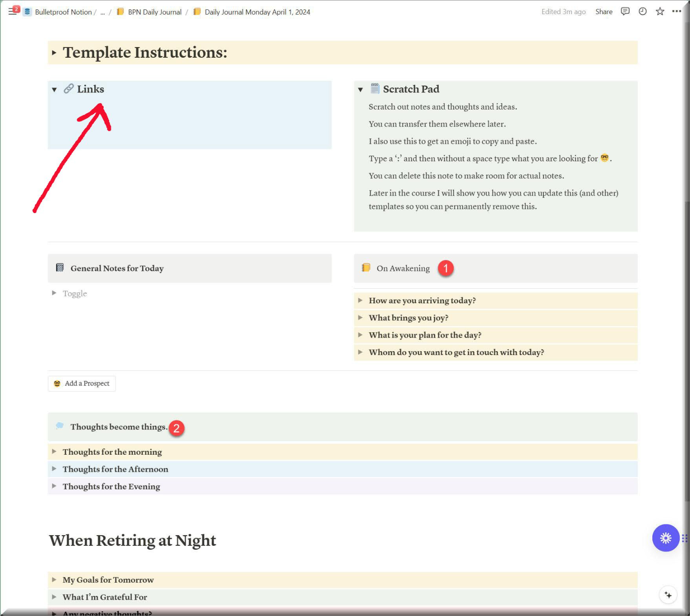690x616 pixels.
Task: Click the 'Links' heading text
Action: 91,89
